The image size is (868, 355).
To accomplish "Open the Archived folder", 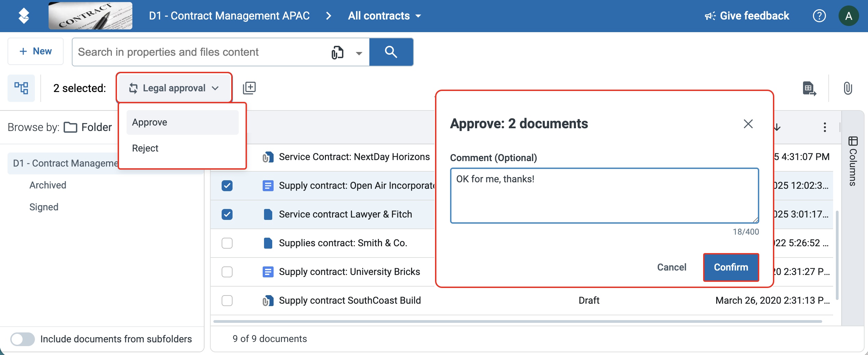I will click(48, 185).
